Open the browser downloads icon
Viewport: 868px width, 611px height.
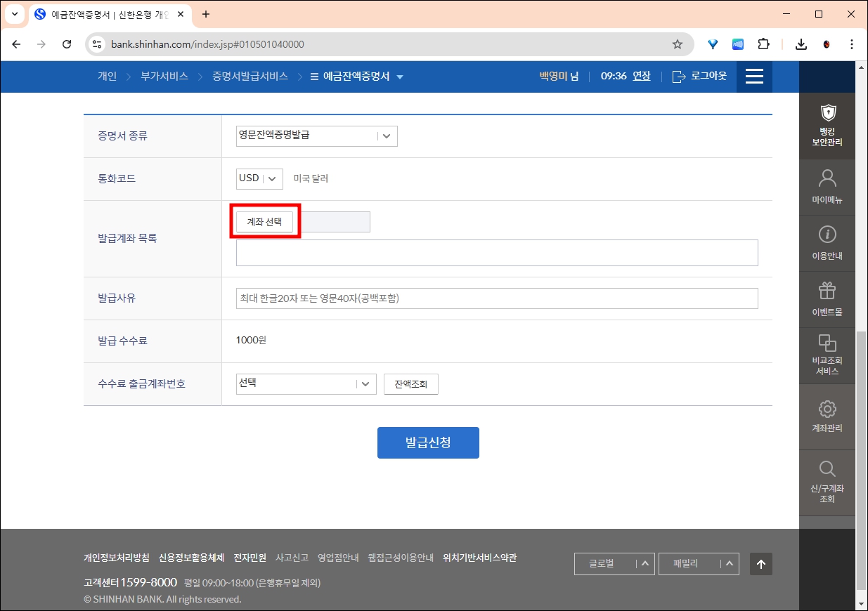click(801, 44)
